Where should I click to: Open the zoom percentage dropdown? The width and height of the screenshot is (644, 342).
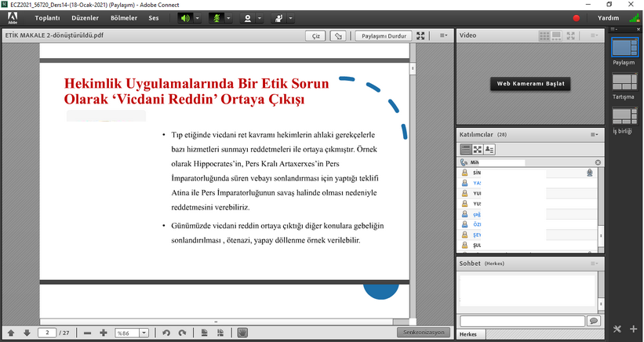click(145, 333)
